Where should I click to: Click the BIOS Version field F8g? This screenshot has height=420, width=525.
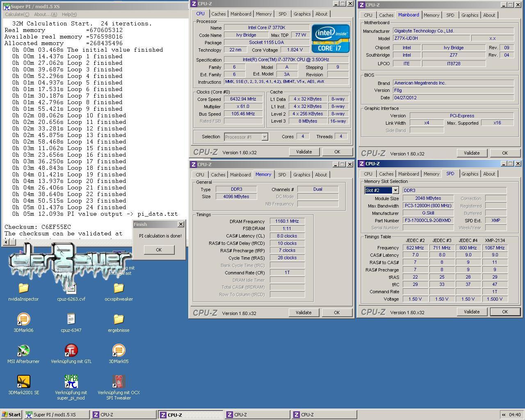coord(453,90)
